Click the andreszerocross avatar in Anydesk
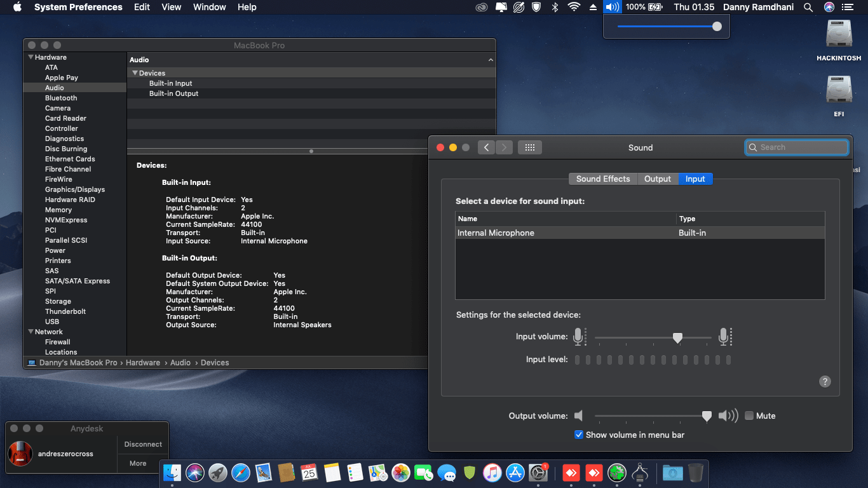The image size is (868, 488). [x=20, y=454]
